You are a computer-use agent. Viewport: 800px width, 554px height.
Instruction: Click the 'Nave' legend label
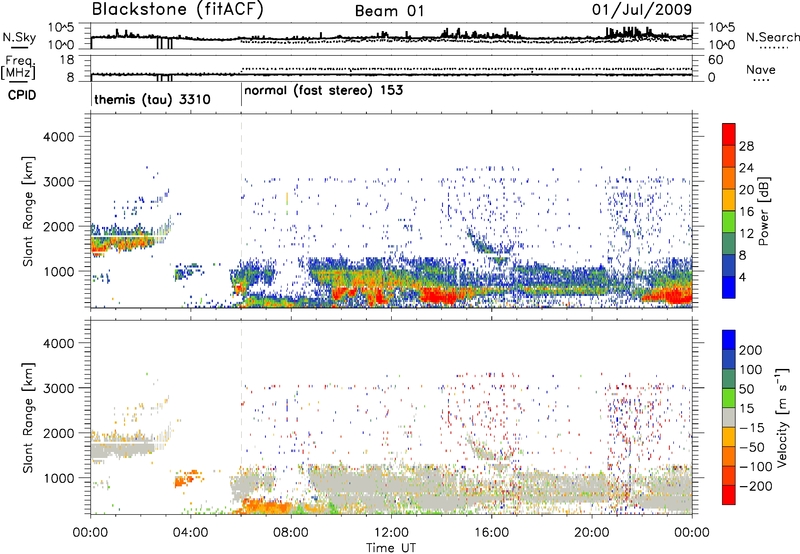click(761, 70)
